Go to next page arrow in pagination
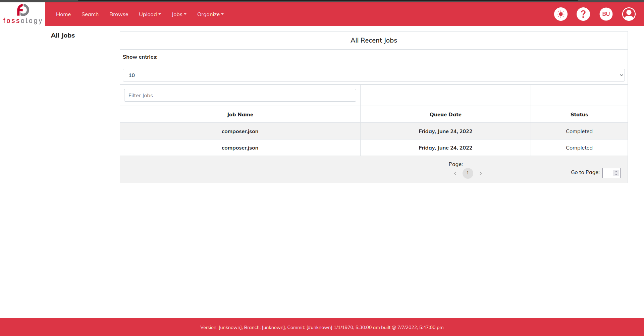644x336 pixels. 481,173
